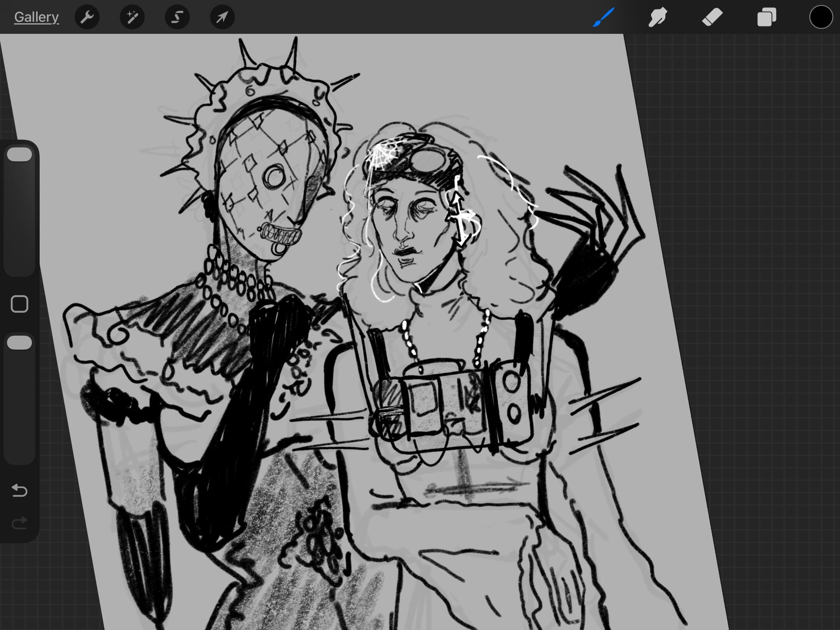Undo the last stroke
Viewport: 840px width, 630px height.
[x=19, y=490]
